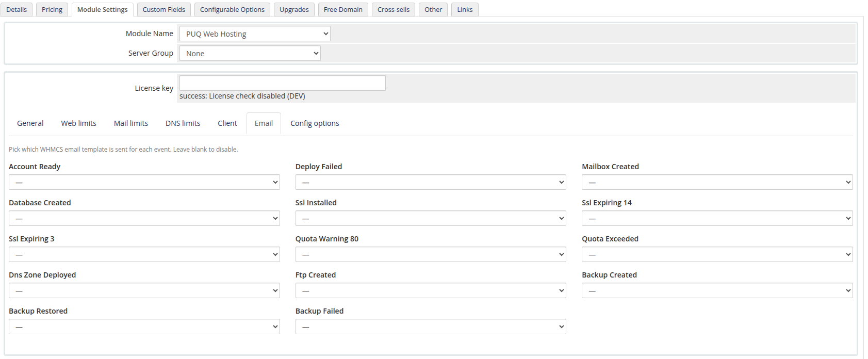Image resolution: width=868 pixels, height=359 pixels.
Task: Select the Module Settings tab
Action: 103,9
